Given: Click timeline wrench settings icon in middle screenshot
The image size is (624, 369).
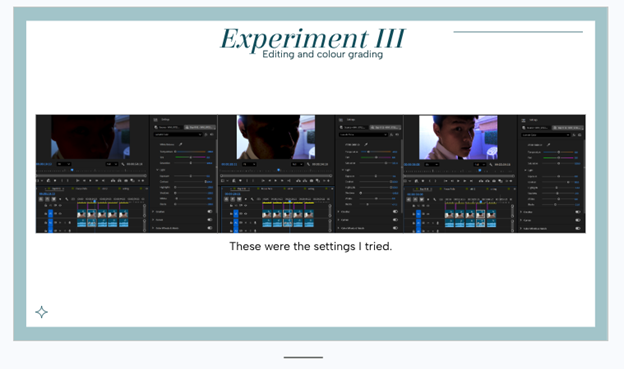Looking at the screenshot, I should coord(252,199).
